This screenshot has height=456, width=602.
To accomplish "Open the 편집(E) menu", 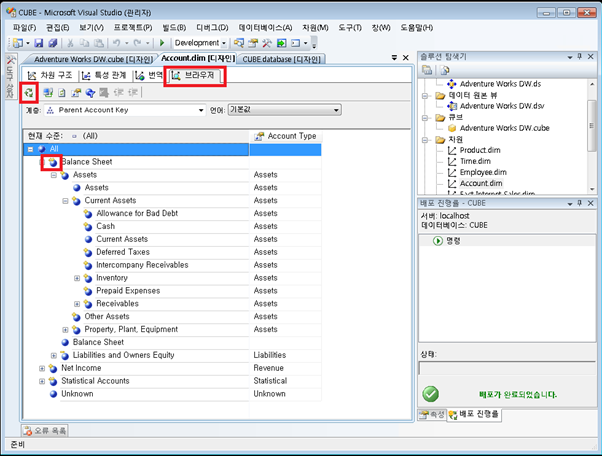I will (58, 28).
